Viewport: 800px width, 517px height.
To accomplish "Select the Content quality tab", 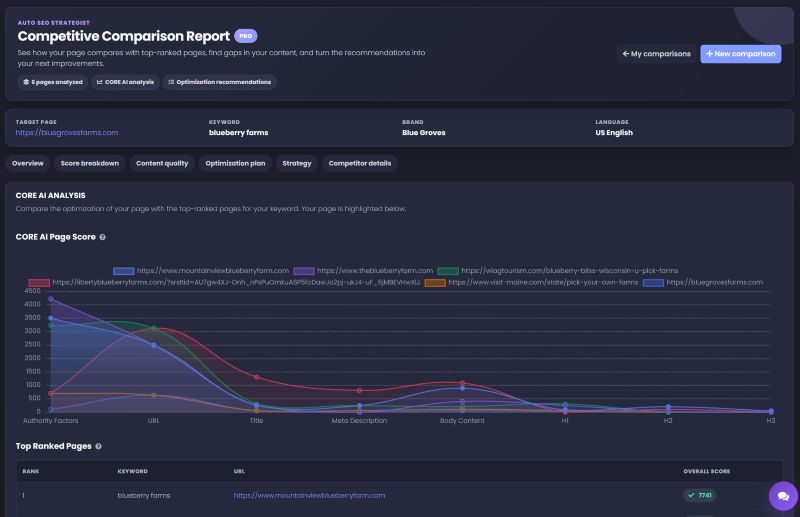I will [x=162, y=163].
